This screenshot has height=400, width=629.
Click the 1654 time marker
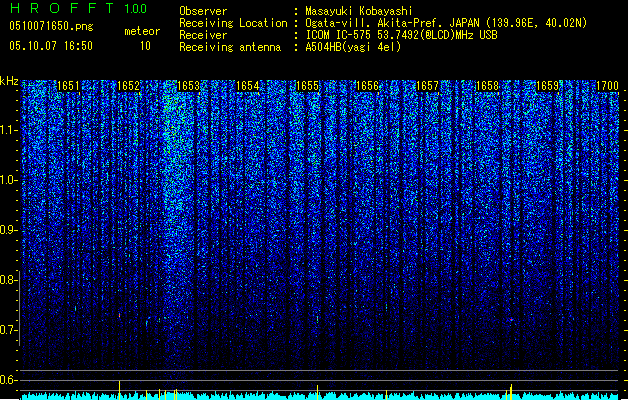tap(248, 86)
